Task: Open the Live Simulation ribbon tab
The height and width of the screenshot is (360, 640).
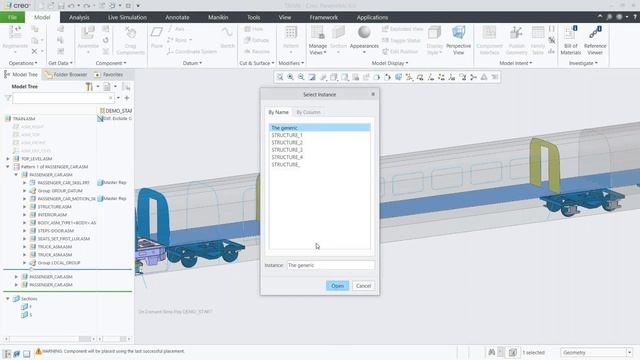Action: 127,17
